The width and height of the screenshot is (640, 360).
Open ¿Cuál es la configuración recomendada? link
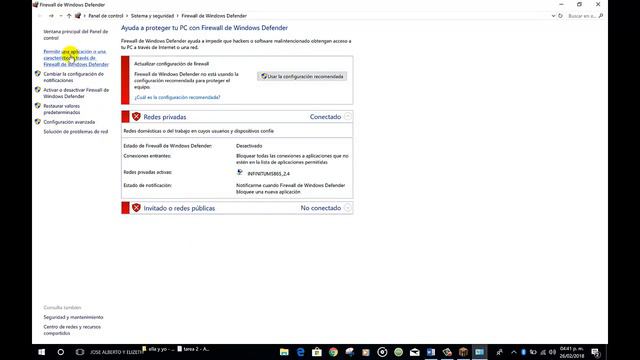[x=177, y=97]
